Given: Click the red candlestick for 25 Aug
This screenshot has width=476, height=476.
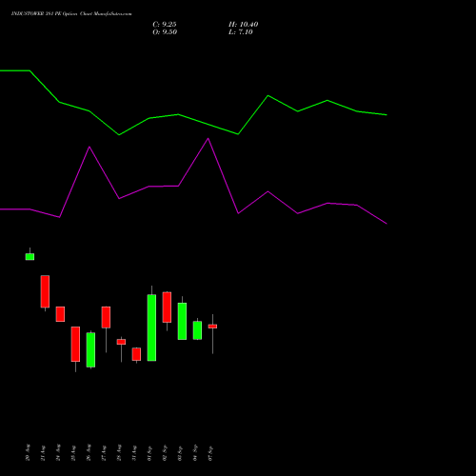Looking at the screenshot, I should coord(75,344).
